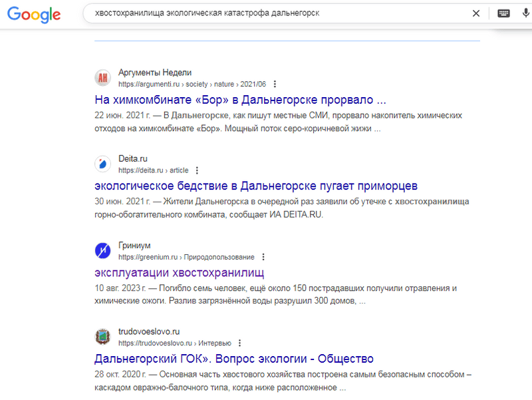Open result экологическое бедствие в Дальнегорске

point(256,186)
